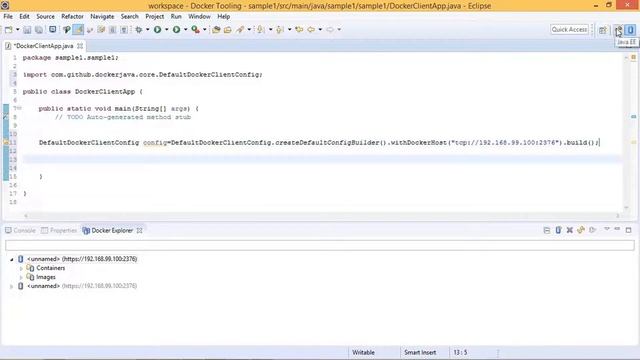
Task: Click the Next Annotation toolbar icon
Action: pyautogui.click(x=260, y=29)
